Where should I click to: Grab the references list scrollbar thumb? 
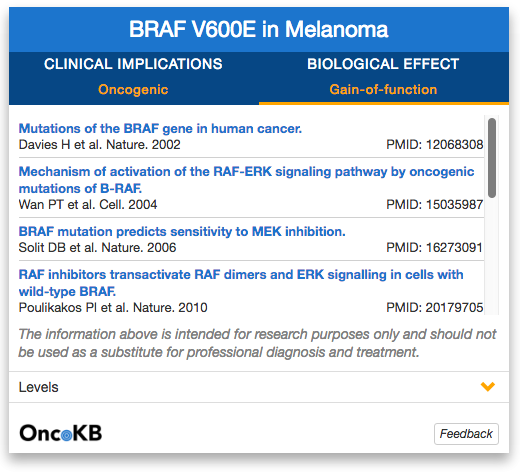coord(492,157)
